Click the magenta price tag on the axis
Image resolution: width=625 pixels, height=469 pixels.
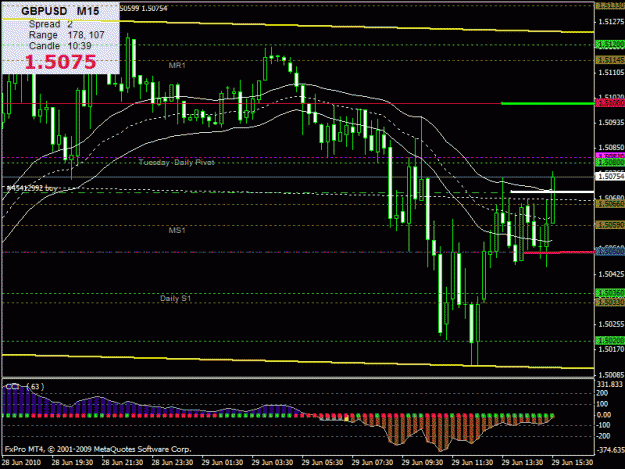point(610,156)
